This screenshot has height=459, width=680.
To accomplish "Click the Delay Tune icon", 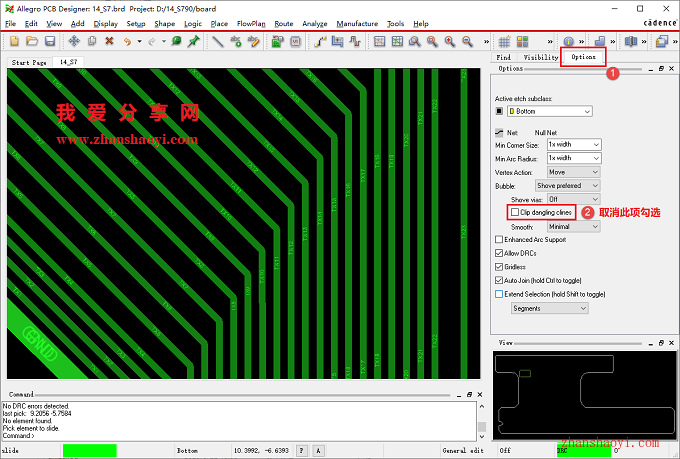I will tap(355, 41).
